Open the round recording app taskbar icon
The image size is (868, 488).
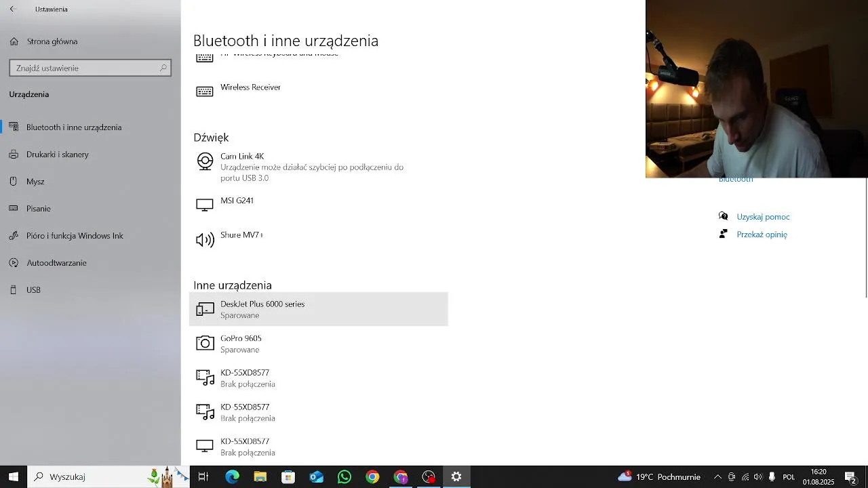(x=429, y=477)
